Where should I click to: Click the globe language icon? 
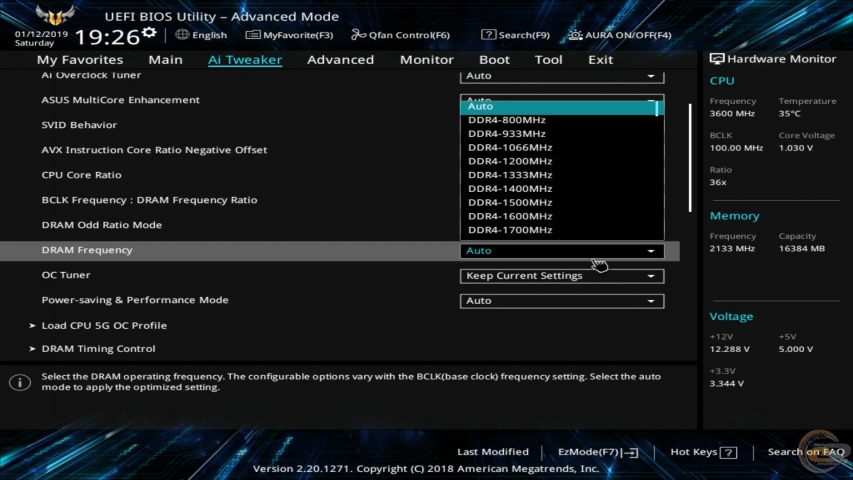[x=182, y=35]
